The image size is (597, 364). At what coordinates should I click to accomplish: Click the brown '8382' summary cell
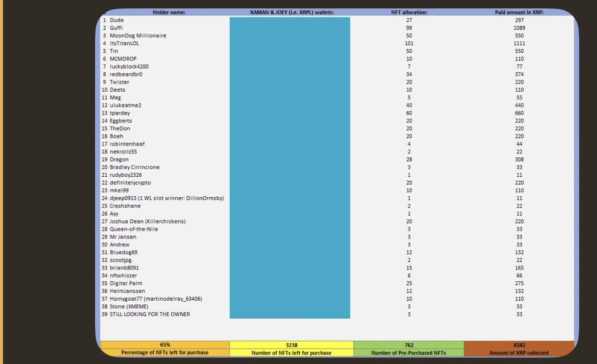click(x=519, y=345)
